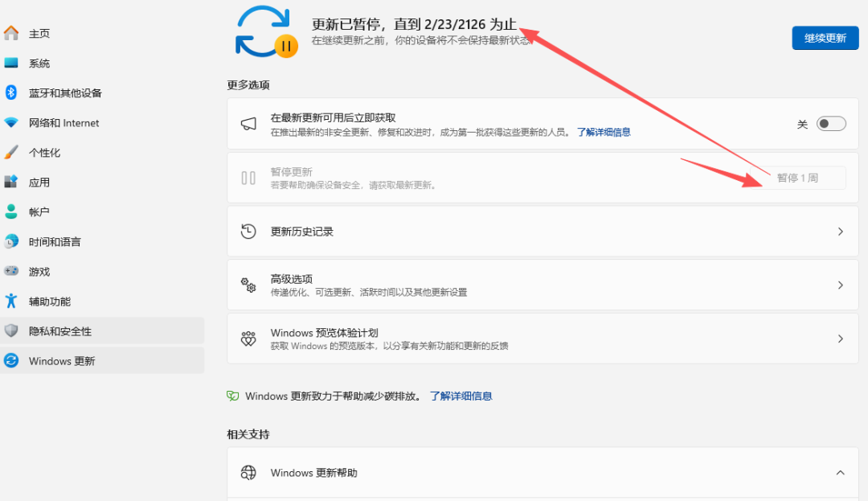The width and height of the screenshot is (868, 501).
Task: Click the 应用 apps icon
Action: tap(11, 182)
